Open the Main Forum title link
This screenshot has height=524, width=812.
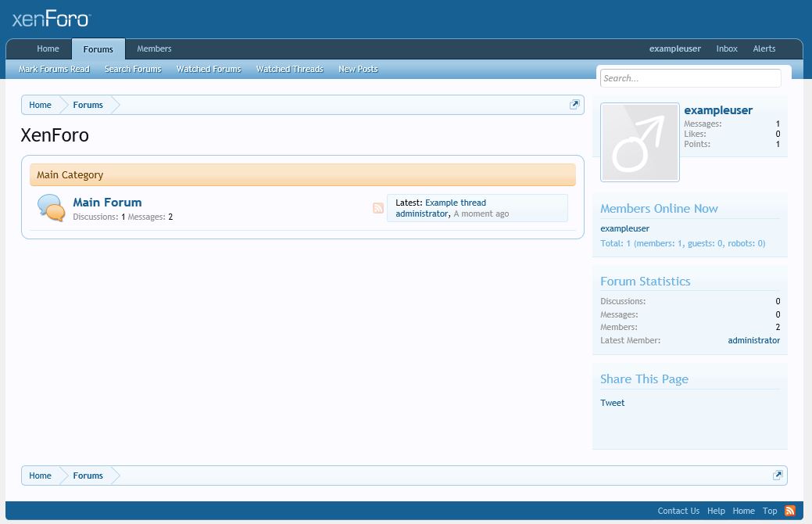pos(107,202)
